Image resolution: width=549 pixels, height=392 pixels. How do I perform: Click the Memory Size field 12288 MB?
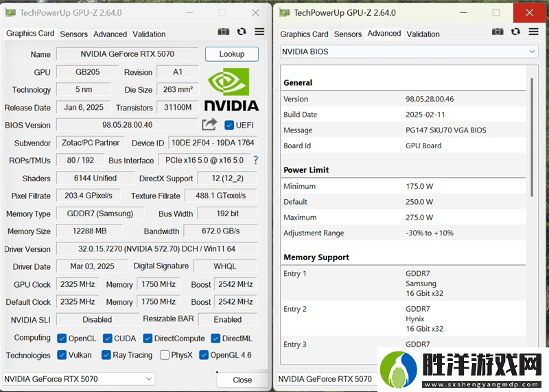90,231
